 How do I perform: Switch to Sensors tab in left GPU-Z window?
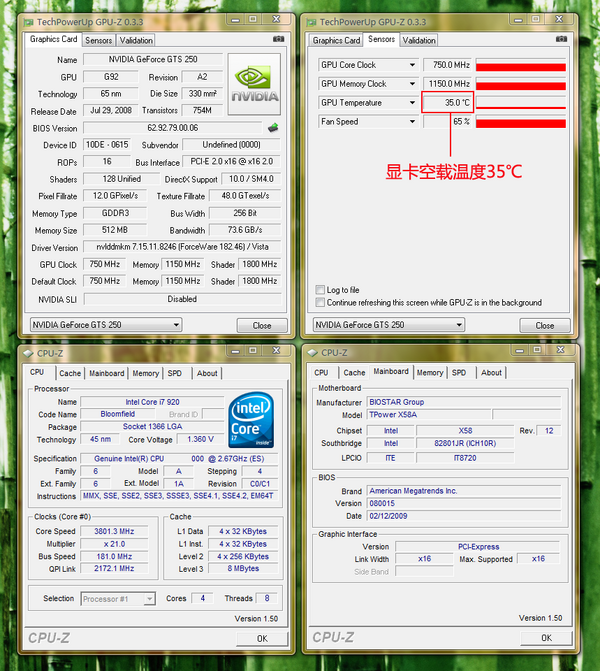[98, 40]
